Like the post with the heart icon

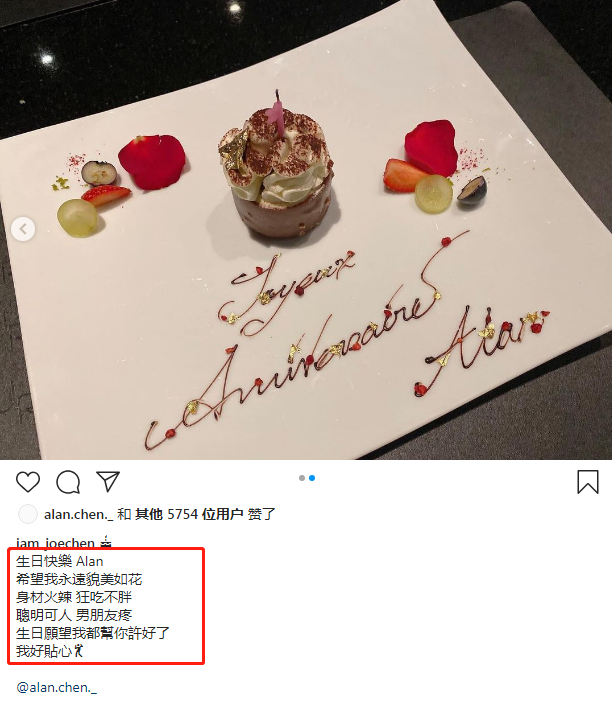(28, 482)
